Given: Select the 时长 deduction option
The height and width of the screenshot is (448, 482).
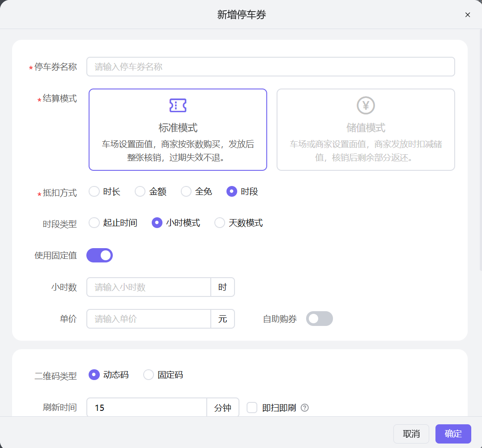Looking at the screenshot, I should pos(94,191).
